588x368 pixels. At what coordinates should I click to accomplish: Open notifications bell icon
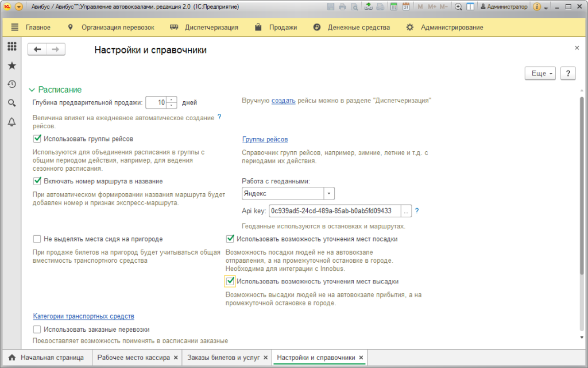point(11,122)
